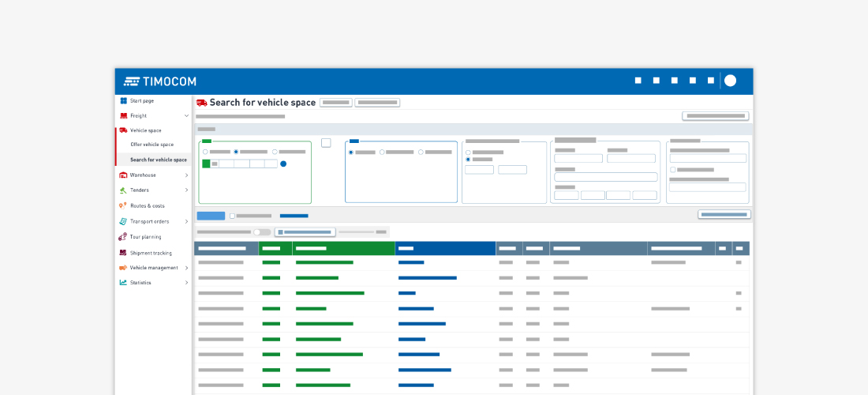Select Search for vehicle space item
Screen dimensions: 868x395
point(158,160)
